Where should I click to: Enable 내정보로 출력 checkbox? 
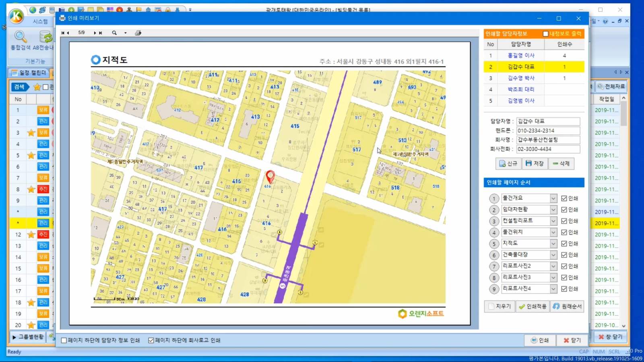tap(545, 34)
